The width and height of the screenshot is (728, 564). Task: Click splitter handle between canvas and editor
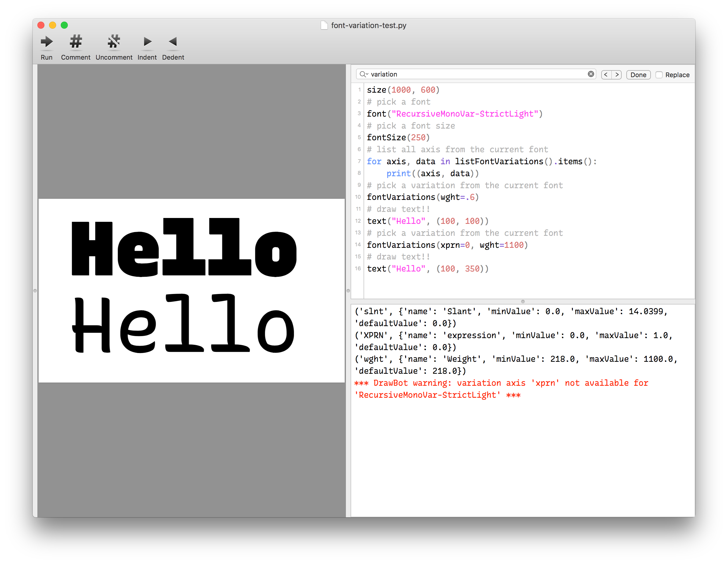[348, 291]
